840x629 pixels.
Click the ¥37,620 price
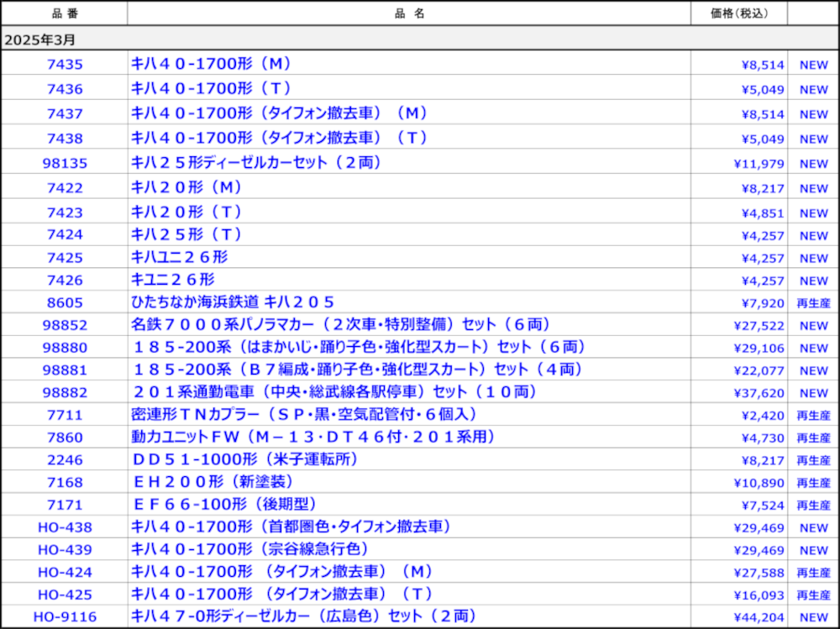759,393
